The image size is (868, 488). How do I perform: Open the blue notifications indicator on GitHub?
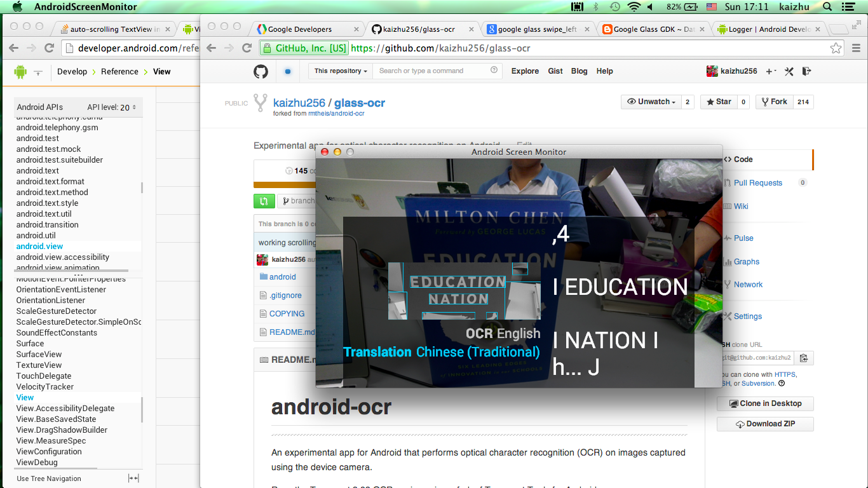click(x=288, y=71)
